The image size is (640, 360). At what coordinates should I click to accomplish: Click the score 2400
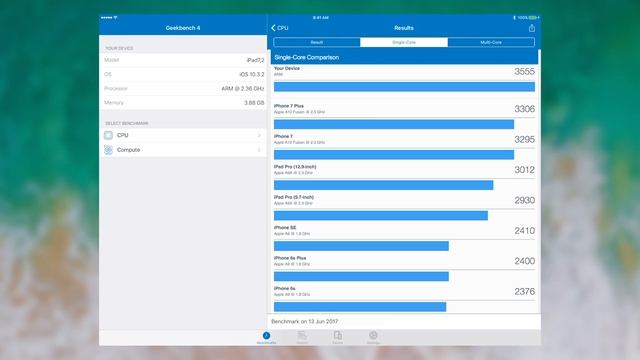pos(524,261)
